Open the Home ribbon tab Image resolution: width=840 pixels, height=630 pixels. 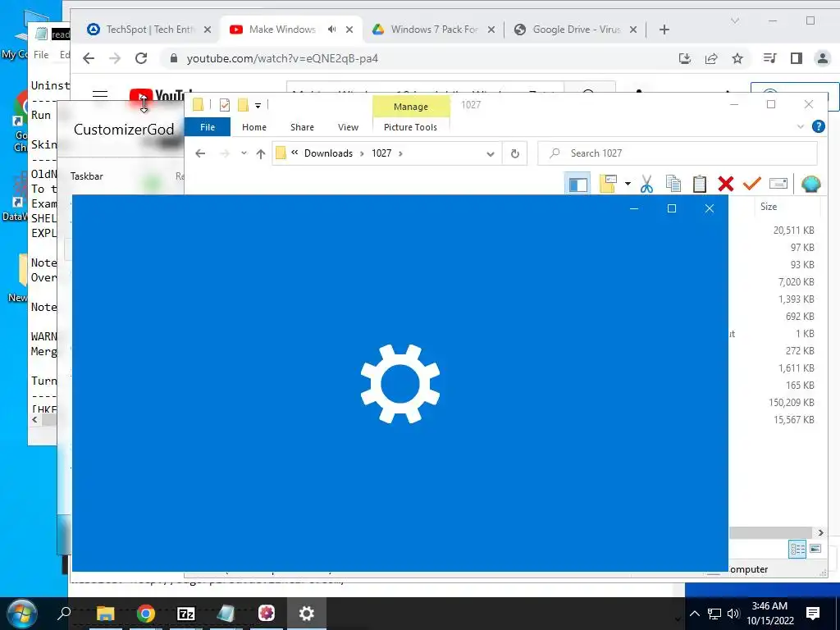point(254,127)
